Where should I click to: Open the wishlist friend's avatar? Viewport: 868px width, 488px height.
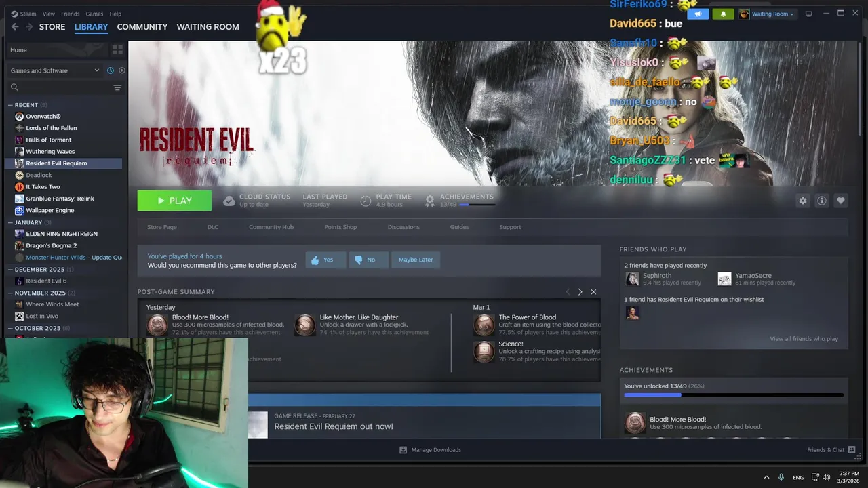[x=632, y=313]
